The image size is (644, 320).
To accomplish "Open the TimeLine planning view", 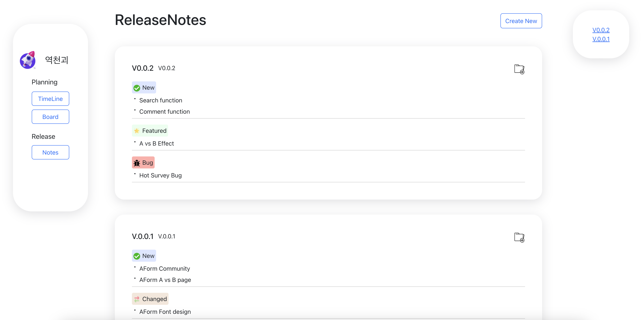I will (50, 99).
